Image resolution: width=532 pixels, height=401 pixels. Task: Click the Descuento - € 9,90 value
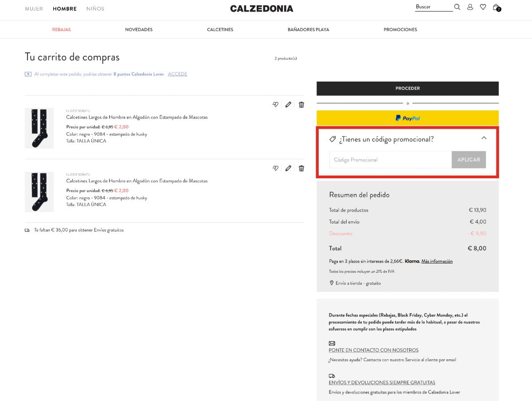coord(477,233)
